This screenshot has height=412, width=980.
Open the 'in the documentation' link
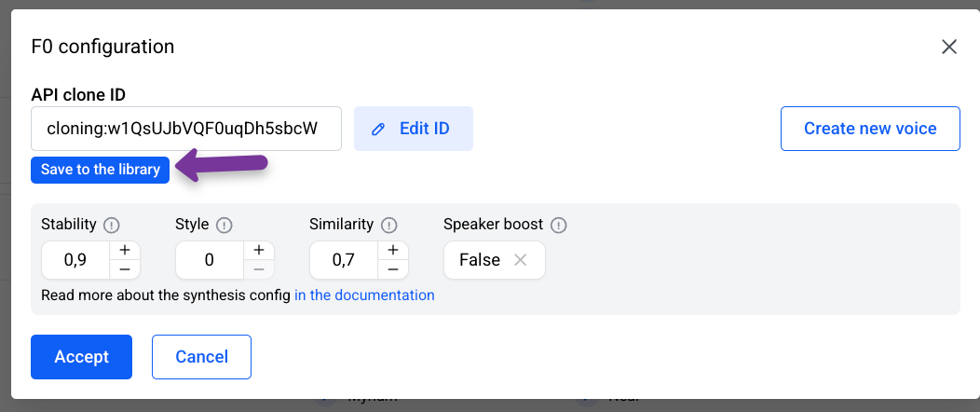click(x=364, y=295)
